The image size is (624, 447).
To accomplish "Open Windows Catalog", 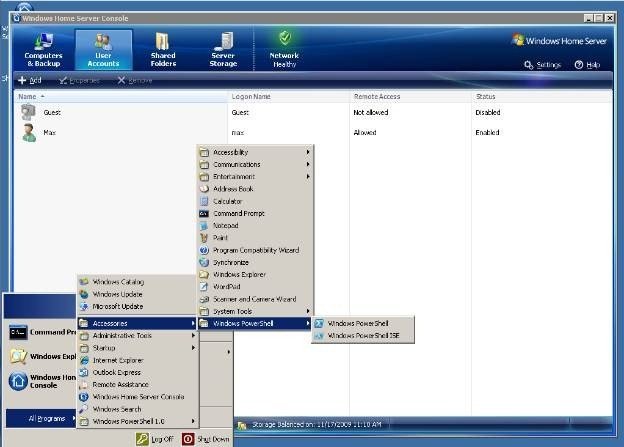I will point(137,282).
